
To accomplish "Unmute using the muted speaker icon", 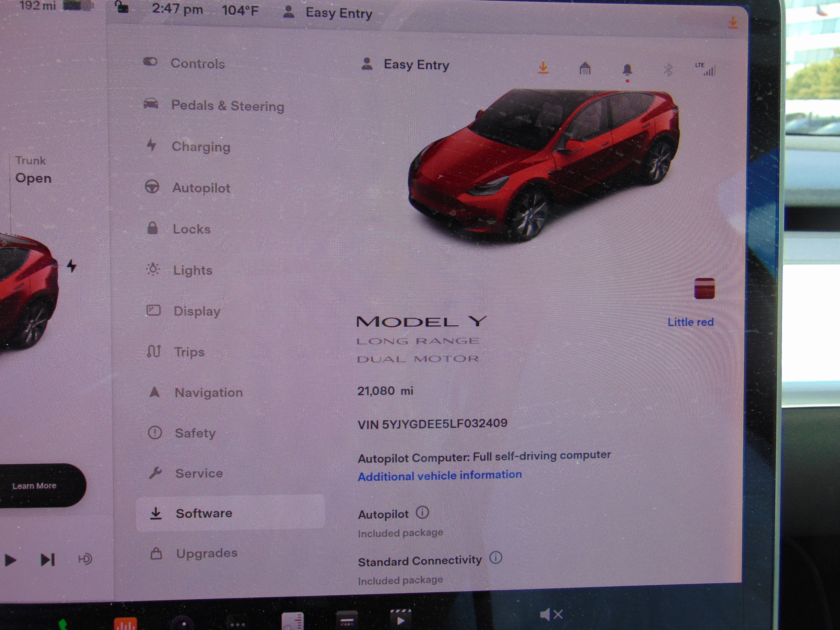I will (551, 614).
